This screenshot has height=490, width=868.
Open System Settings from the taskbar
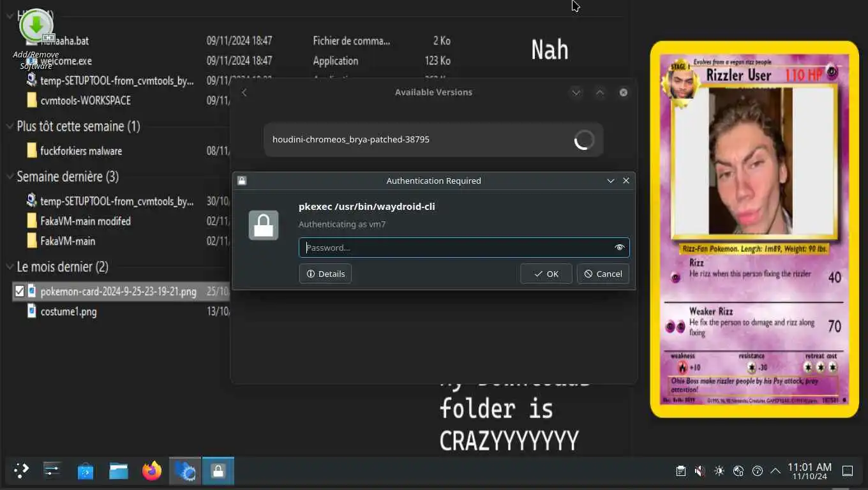point(52,471)
